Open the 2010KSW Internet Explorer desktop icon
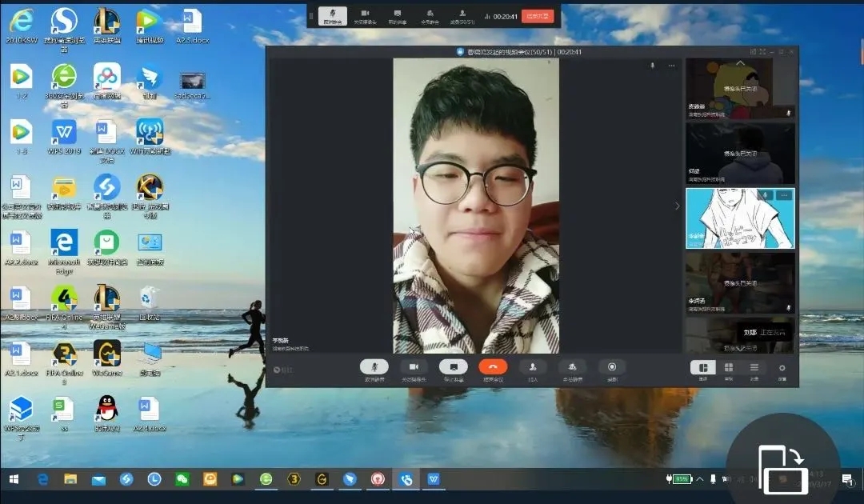 click(22, 26)
